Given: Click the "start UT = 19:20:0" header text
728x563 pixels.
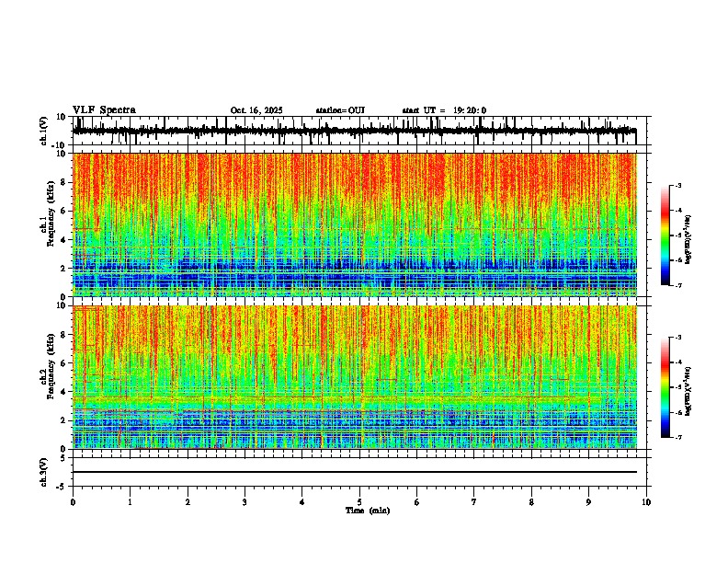Looking at the screenshot, I should (x=444, y=110).
